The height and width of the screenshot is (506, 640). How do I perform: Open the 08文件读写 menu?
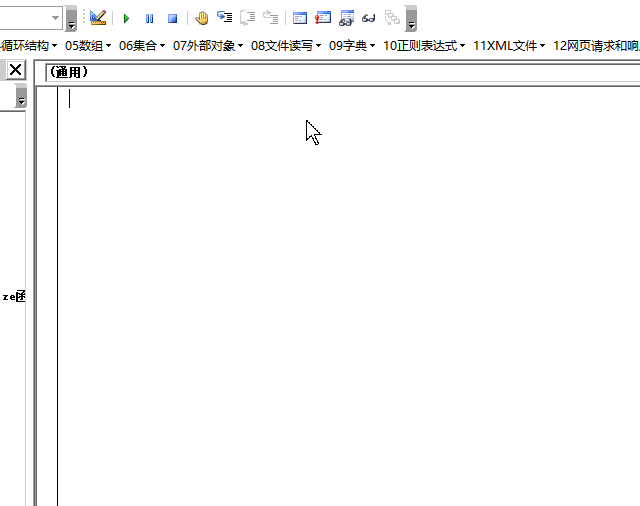tap(286, 46)
